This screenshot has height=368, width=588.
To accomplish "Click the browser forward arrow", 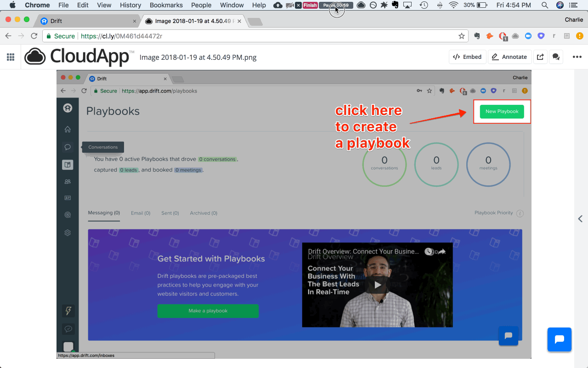I will point(21,36).
